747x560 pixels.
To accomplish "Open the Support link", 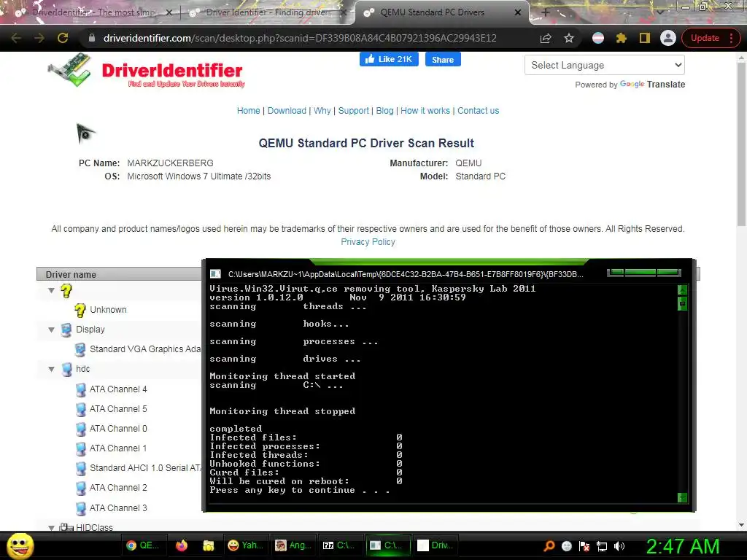I will 354,111.
